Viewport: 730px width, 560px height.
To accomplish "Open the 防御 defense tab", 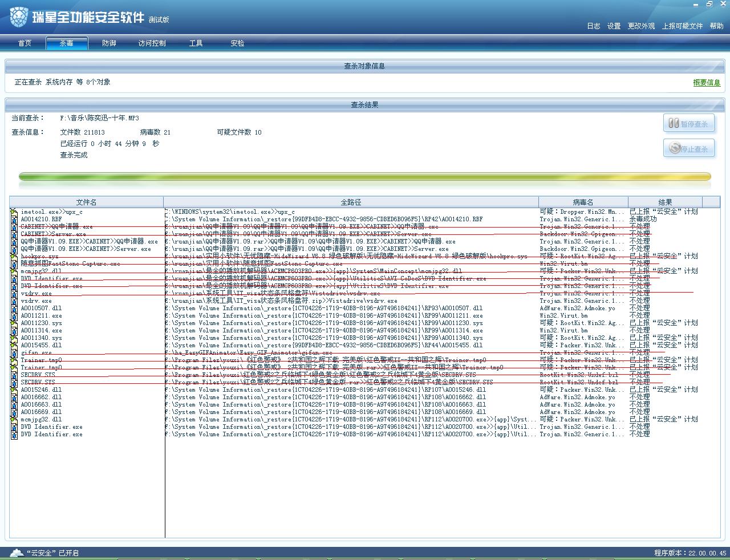I will coord(109,43).
